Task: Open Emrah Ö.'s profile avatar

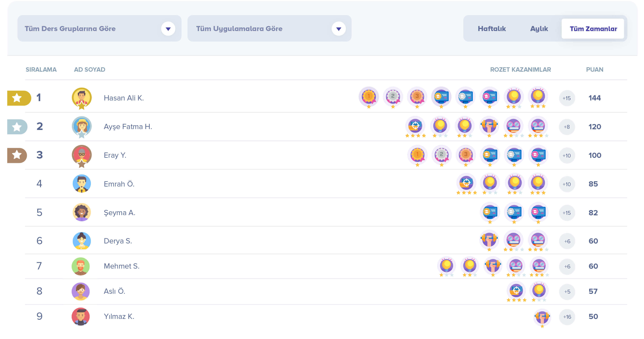Action: point(82,184)
